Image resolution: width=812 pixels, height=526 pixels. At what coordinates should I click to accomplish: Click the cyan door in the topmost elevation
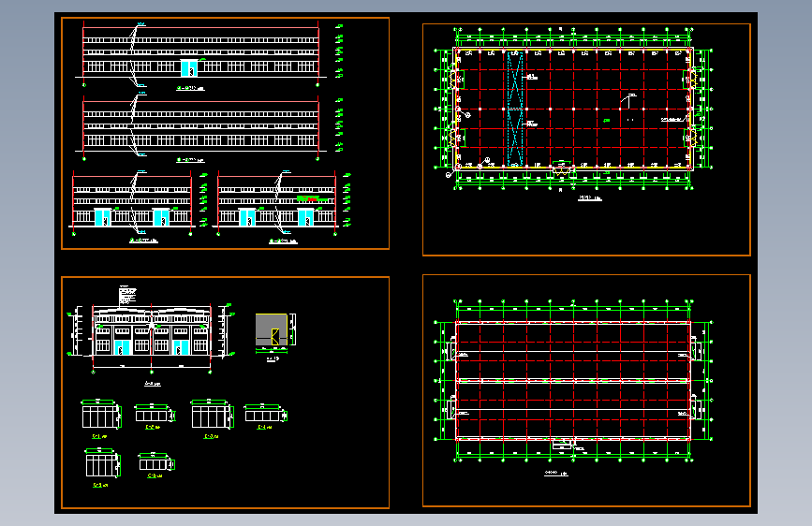189,67
